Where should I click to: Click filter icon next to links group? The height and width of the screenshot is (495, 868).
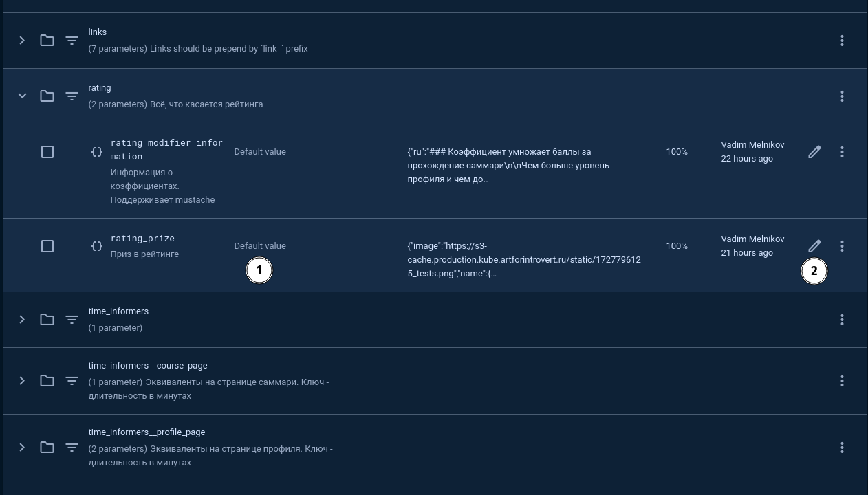[x=72, y=41]
